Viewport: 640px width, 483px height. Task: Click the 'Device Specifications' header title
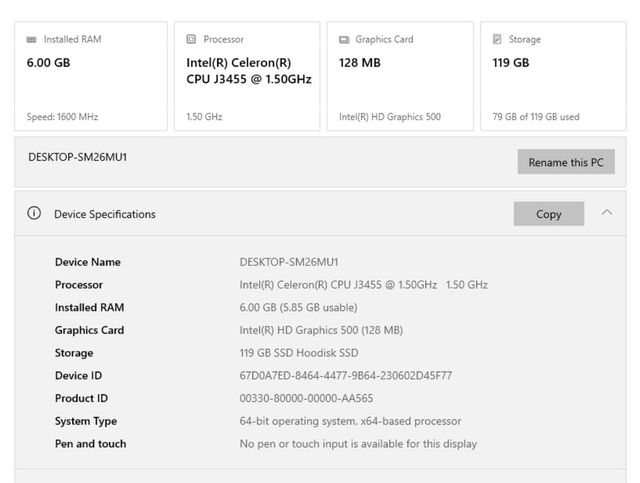(104, 214)
